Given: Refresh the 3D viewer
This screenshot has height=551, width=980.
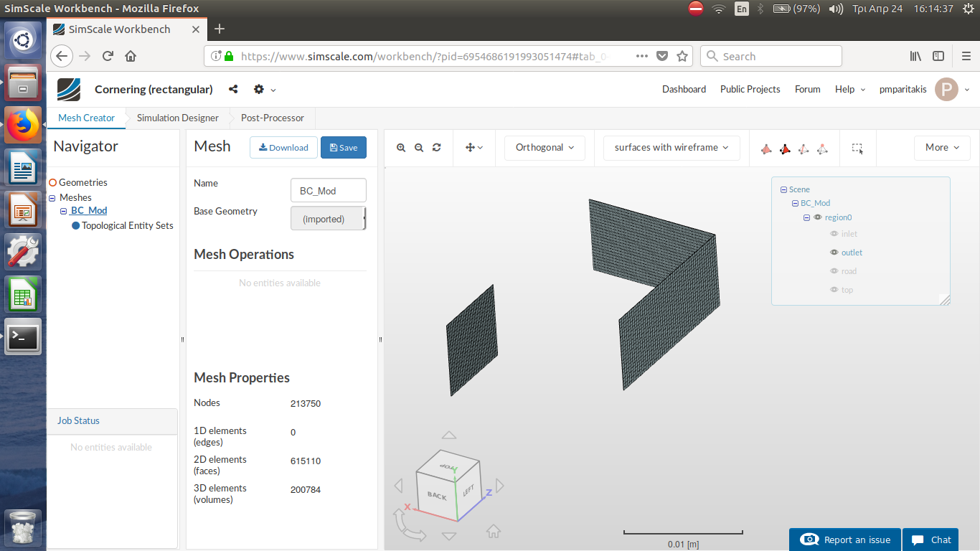Looking at the screenshot, I should tap(436, 148).
